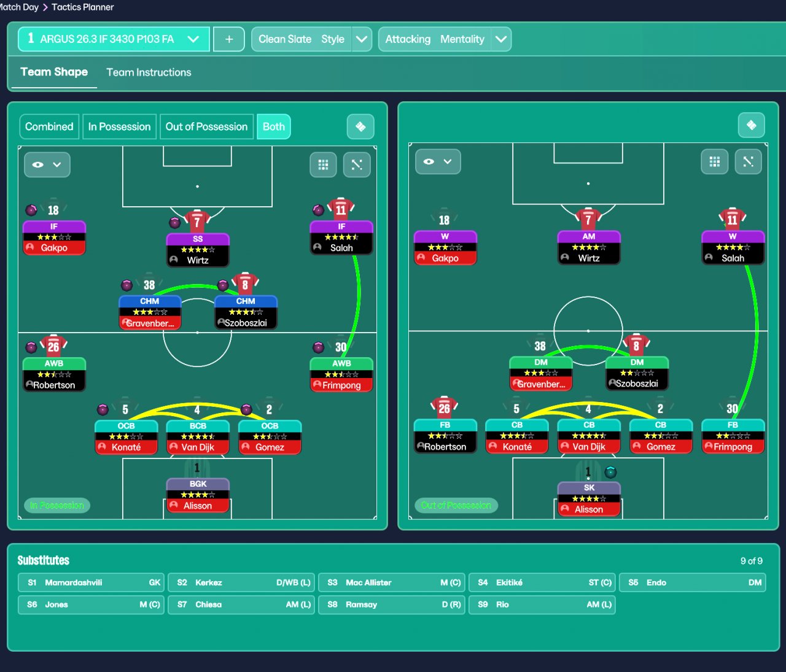
Task: Click Wirtz AM card on right pitch
Action: [x=589, y=247]
